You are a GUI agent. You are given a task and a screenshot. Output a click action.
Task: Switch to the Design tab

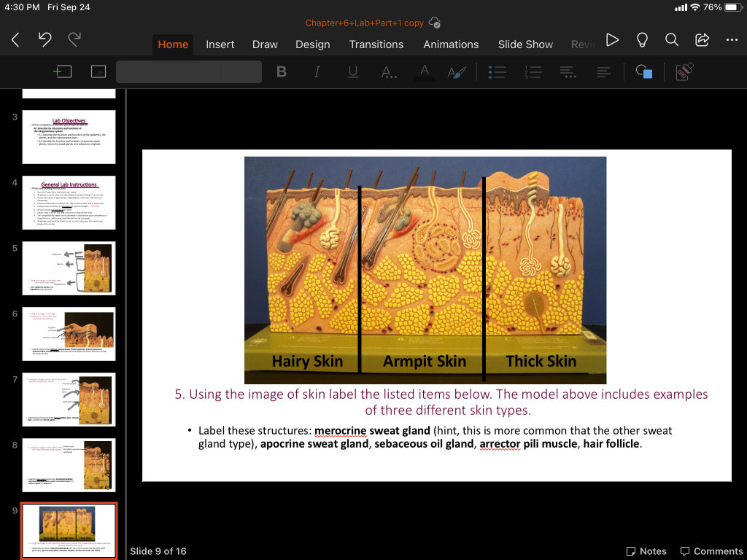[x=312, y=44]
